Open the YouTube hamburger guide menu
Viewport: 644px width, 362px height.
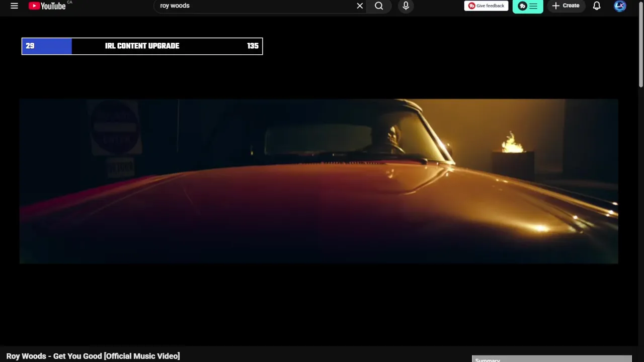pos(14,6)
